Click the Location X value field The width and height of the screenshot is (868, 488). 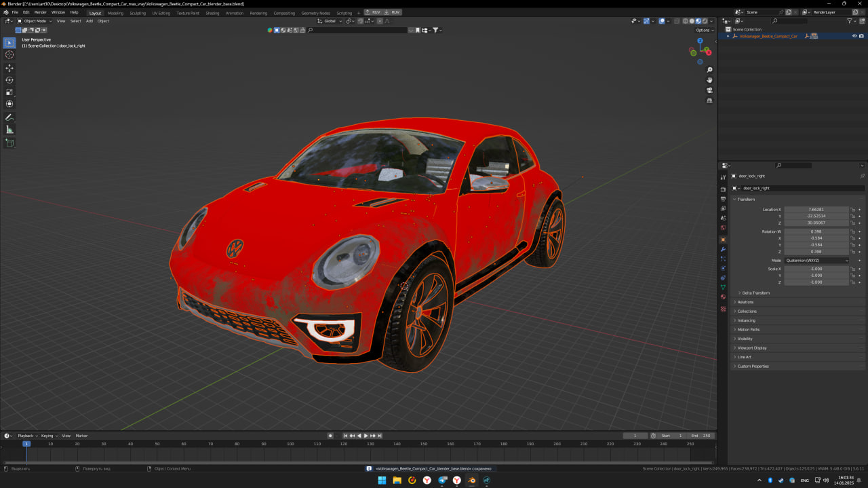816,210
